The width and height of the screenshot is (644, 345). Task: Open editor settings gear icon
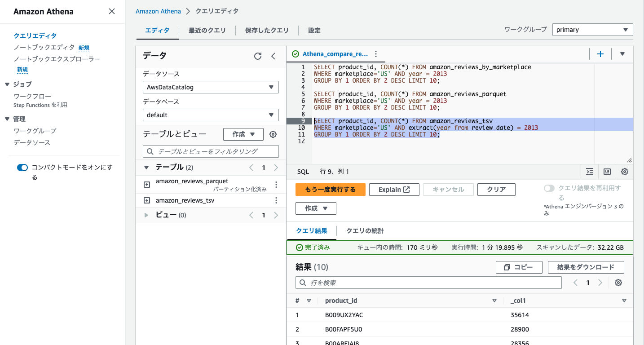(624, 172)
